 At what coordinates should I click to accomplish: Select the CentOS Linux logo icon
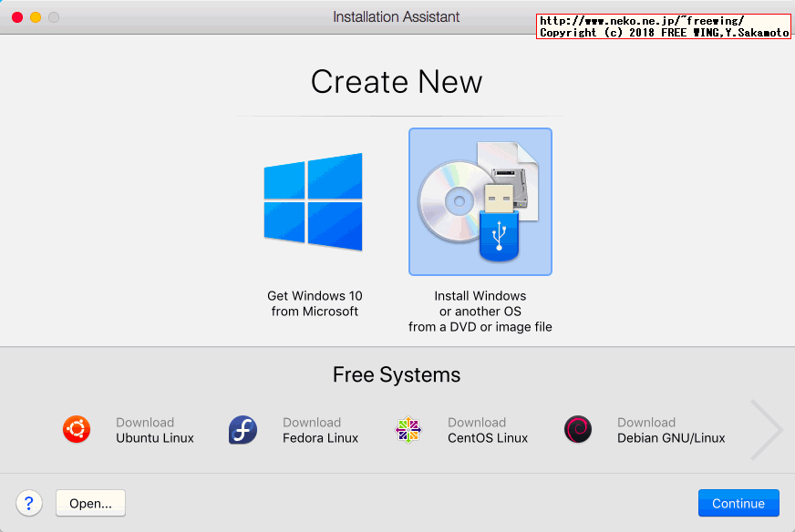pos(408,429)
